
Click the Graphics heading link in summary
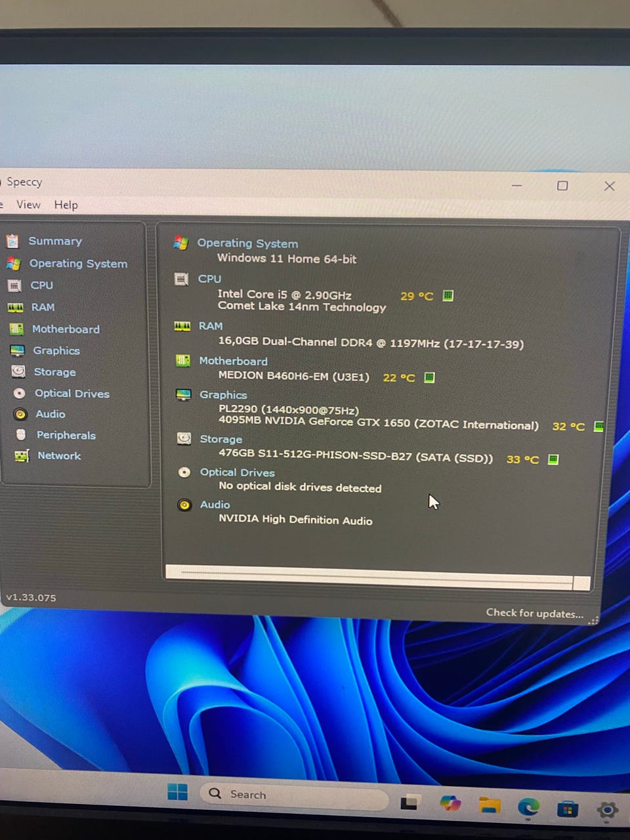coord(223,395)
